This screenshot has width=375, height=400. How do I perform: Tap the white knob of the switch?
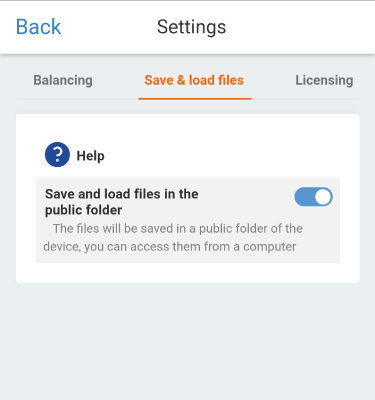click(x=323, y=197)
